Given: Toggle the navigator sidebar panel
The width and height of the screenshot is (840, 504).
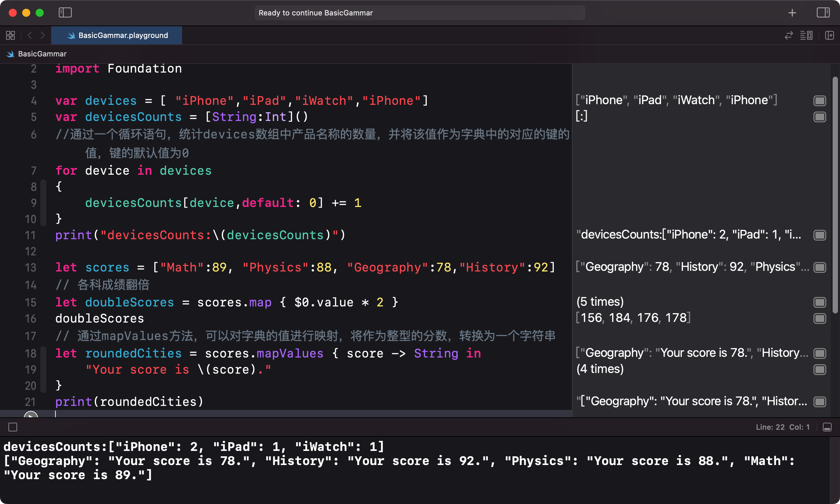Looking at the screenshot, I should pyautogui.click(x=65, y=12).
